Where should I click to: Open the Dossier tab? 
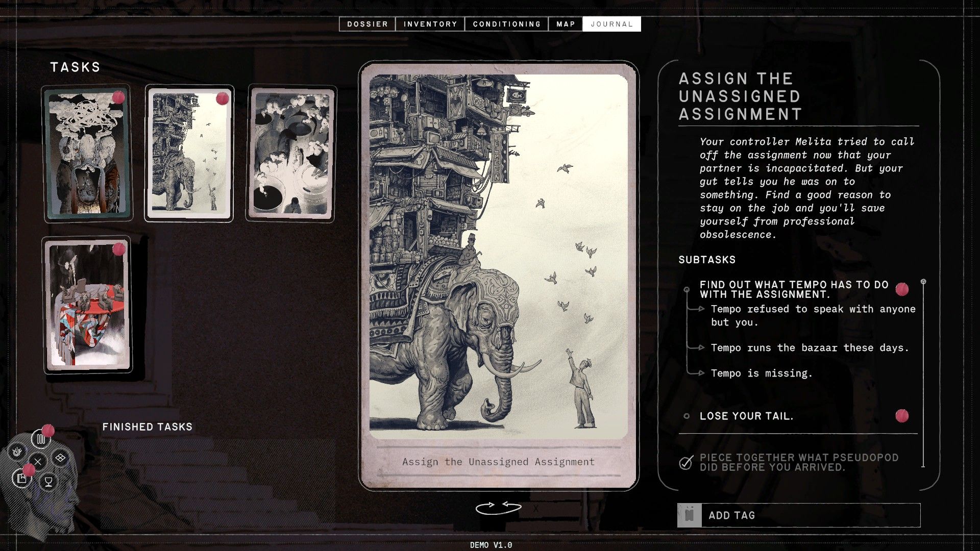click(x=367, y=24)
